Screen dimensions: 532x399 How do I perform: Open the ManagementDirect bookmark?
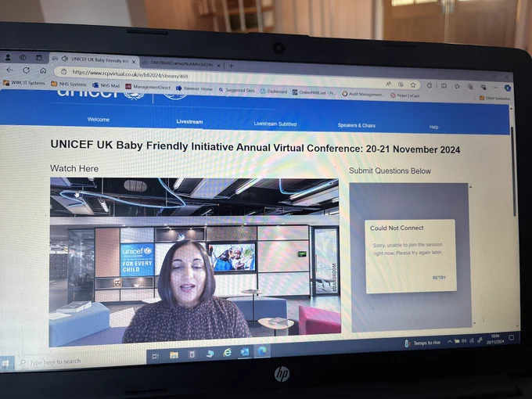[x=148, y=87]
